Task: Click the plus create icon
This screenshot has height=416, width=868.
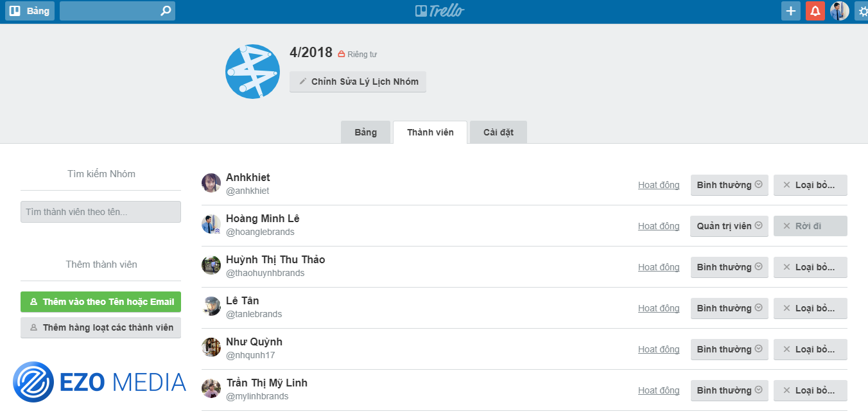Action: pos(791,11)
